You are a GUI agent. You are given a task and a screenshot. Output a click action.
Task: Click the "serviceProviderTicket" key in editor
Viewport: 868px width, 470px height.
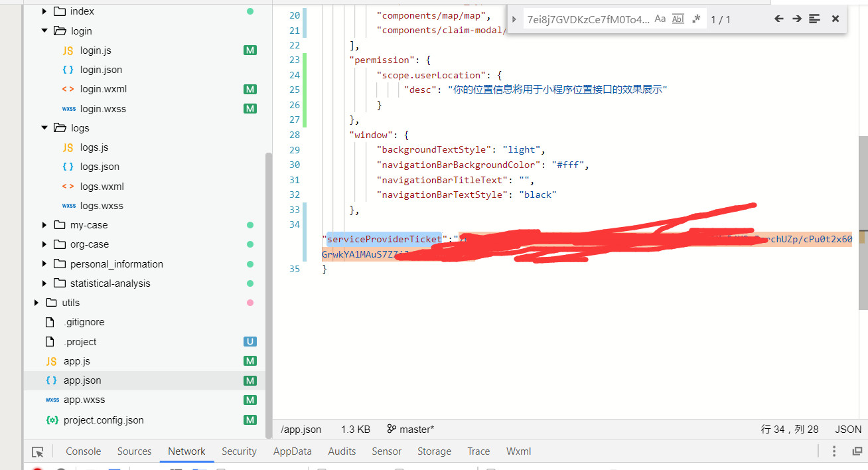[384, 239]
